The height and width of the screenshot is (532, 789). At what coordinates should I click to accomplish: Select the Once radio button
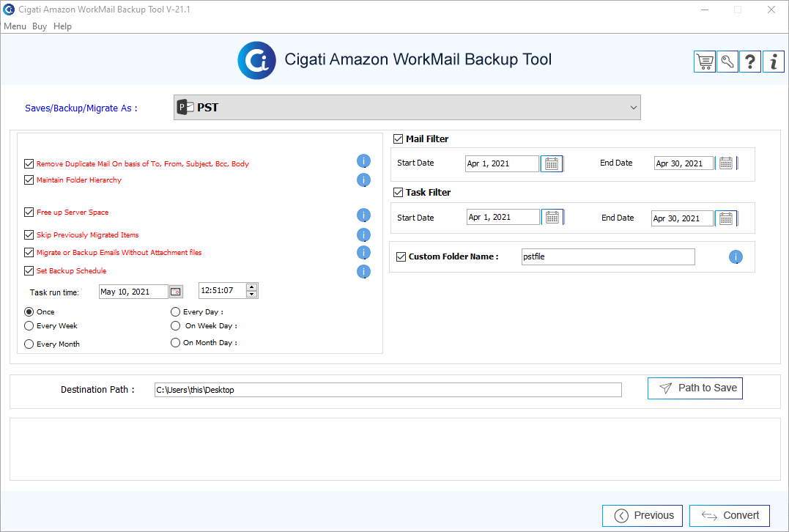29,312
